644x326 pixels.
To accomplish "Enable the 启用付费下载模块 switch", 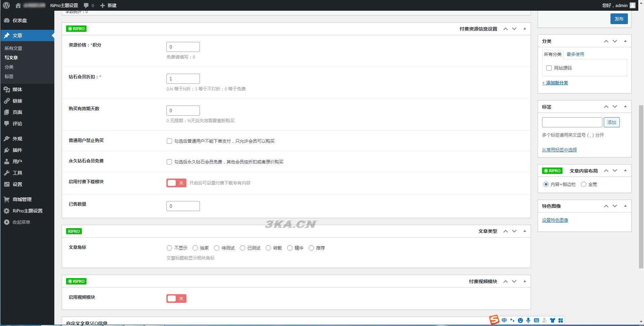I will [176, 183].
